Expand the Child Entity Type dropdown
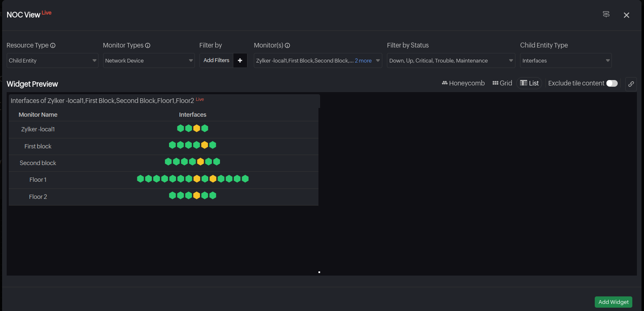Screen dimensions: 644x311 [566, 60]
